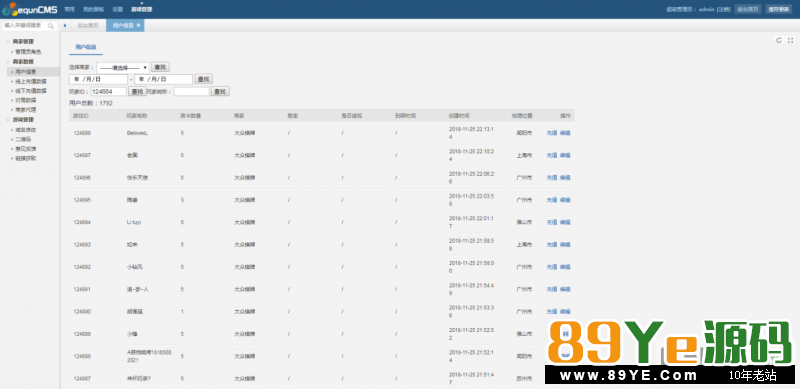
Task: Click 编辑 for user 124896
Action: (x=565, y=178)
